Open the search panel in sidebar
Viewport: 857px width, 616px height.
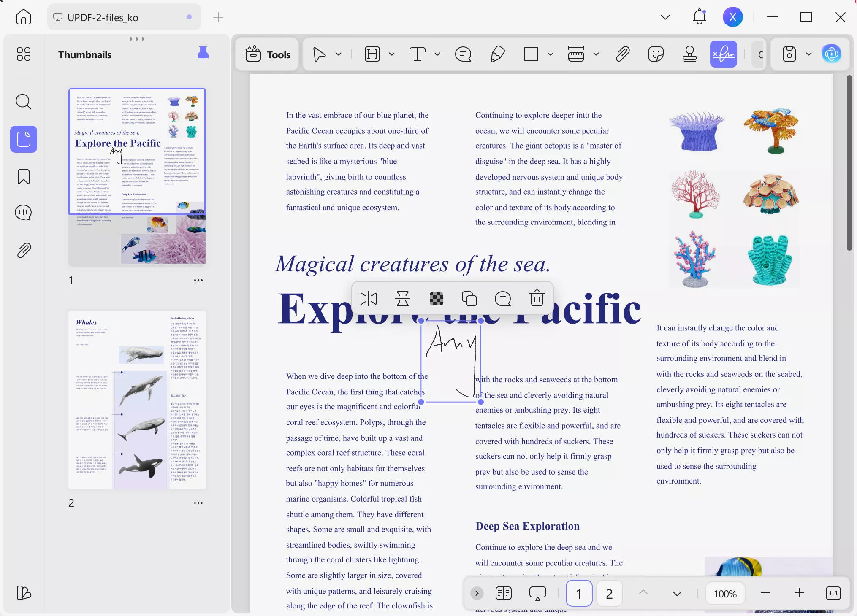(x=24, y=102)
